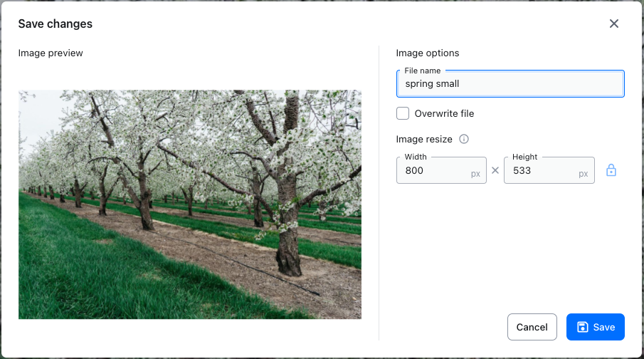Click the Image resize label
Screen dimensions: 644x359
424,140
